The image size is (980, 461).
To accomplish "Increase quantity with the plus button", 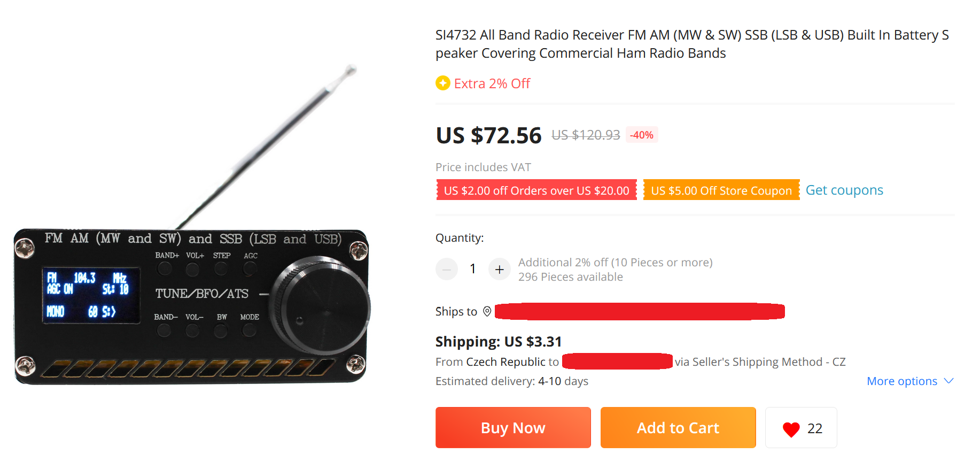I will pyautogui.click(x=499, y=269).
